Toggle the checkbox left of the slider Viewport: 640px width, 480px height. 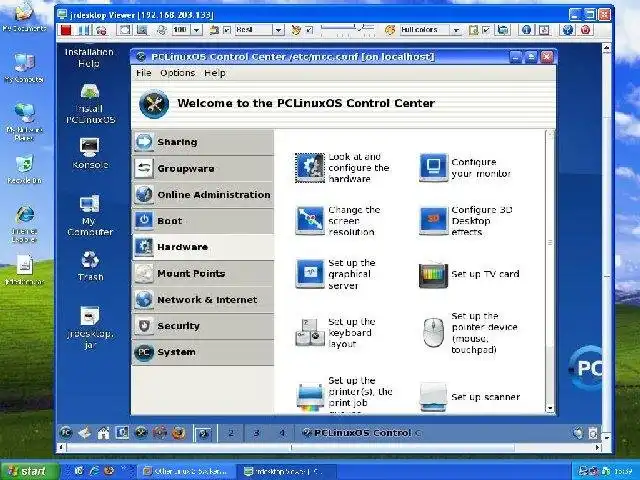point(309,30)
